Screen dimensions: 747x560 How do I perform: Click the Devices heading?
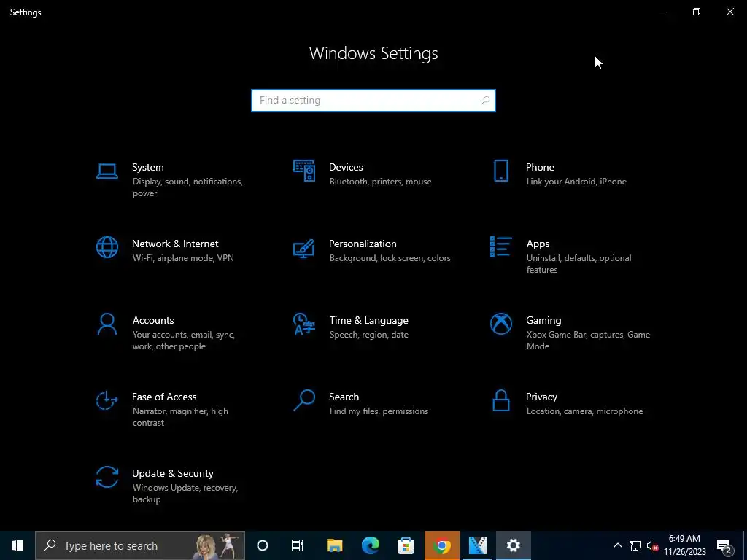point(346,167)
